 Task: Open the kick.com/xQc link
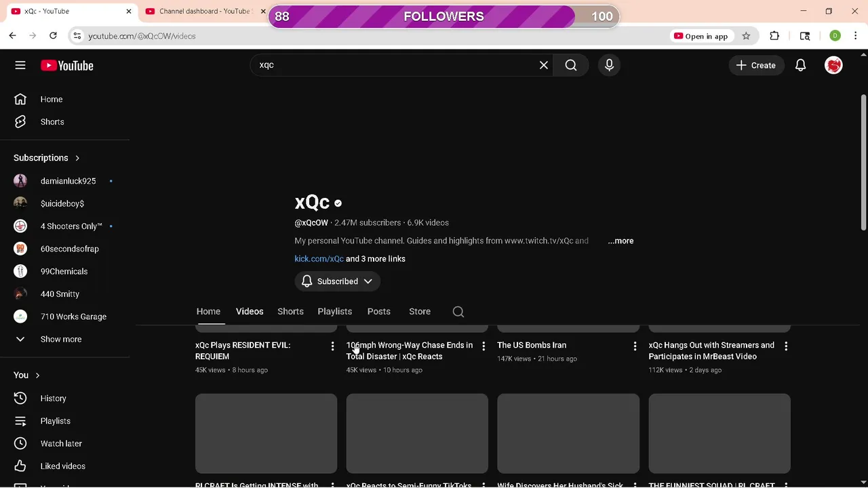pyautogui.click(x=319, y=259)
